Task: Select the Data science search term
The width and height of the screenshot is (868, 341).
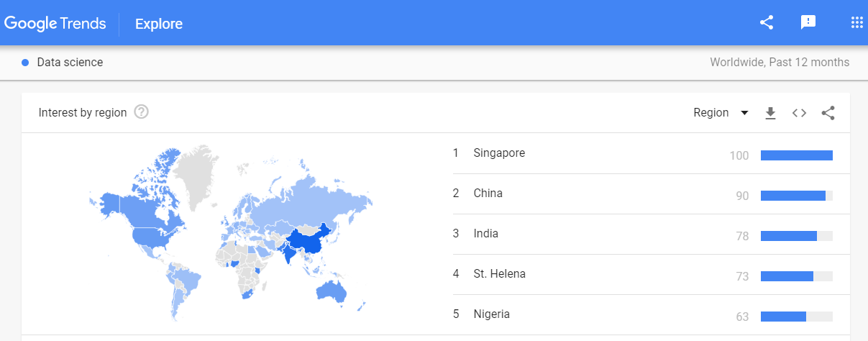Action: click(x=70, y=63)
